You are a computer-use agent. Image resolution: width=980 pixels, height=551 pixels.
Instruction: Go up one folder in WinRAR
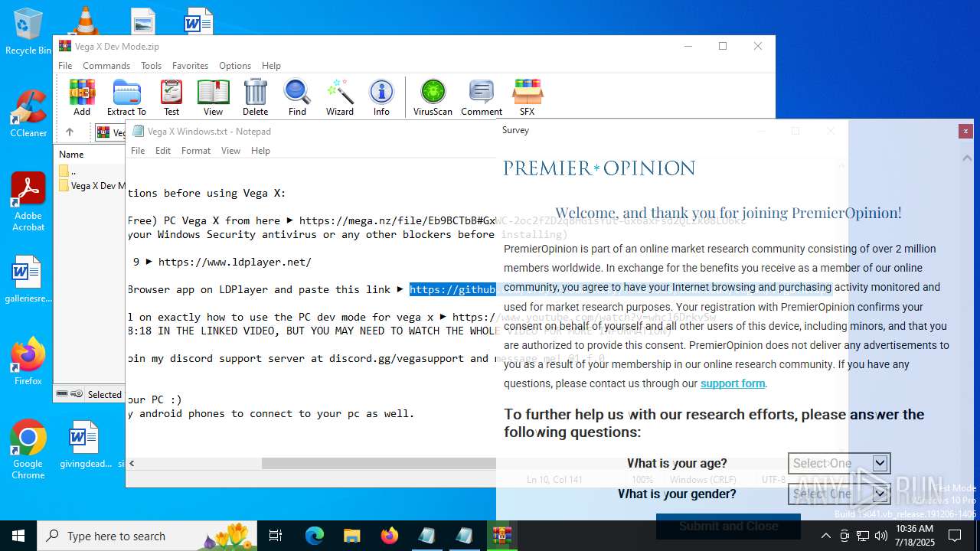pyautogui.click(x=70, y=132)
